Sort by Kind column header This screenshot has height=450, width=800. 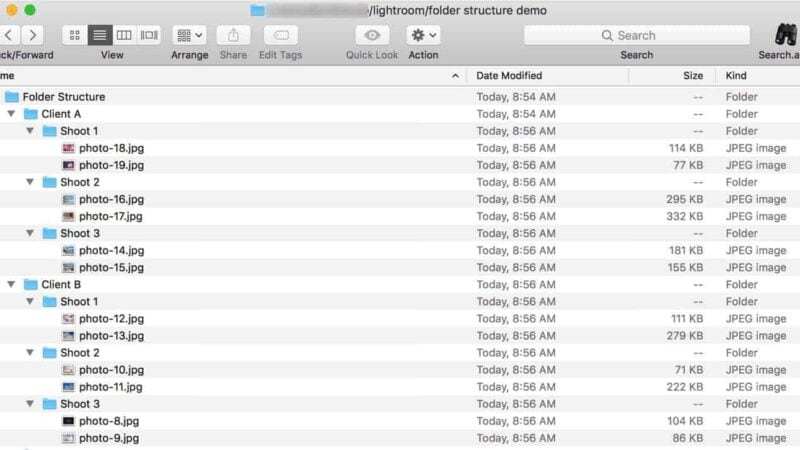tap(736, 76)
